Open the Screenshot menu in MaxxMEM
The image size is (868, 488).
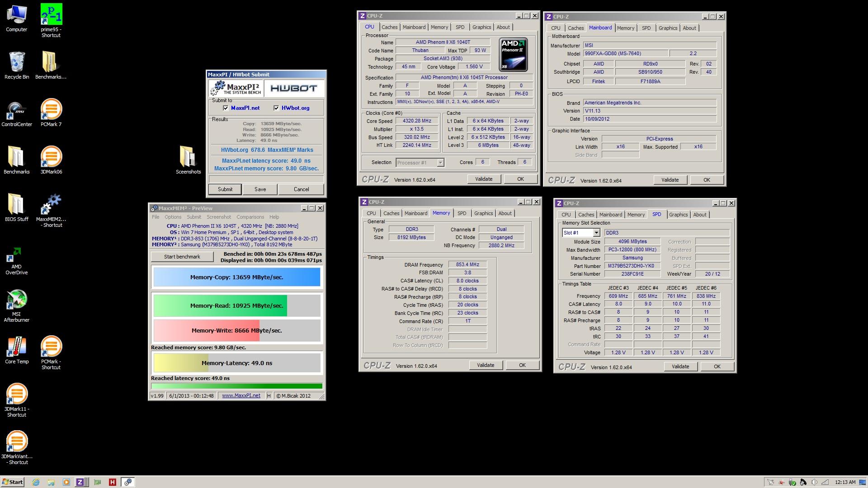tap(219, 217)
